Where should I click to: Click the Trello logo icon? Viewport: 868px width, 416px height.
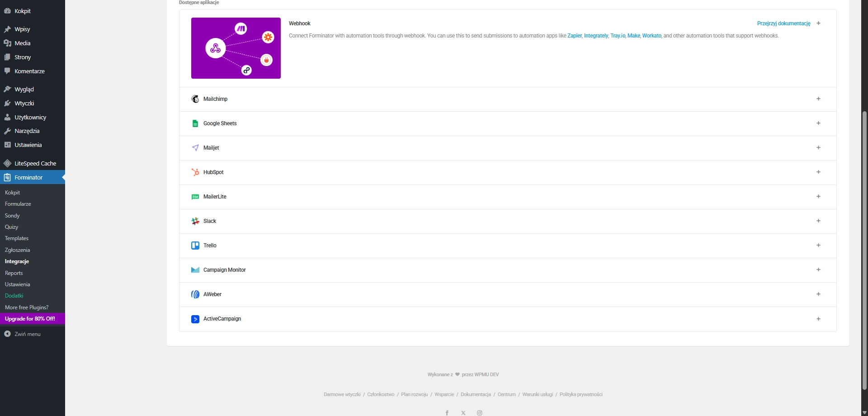click(195, 246)
